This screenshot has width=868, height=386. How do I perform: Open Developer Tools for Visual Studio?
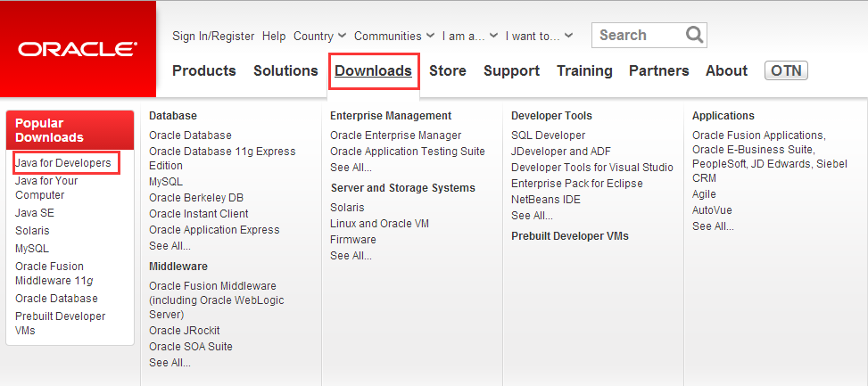tap(592, 167)
